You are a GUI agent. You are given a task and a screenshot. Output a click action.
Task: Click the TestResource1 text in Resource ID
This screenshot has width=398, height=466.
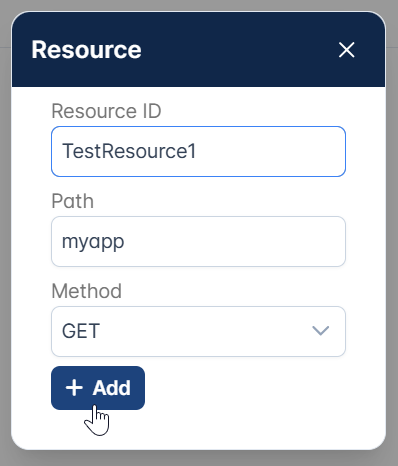(129, 151)
